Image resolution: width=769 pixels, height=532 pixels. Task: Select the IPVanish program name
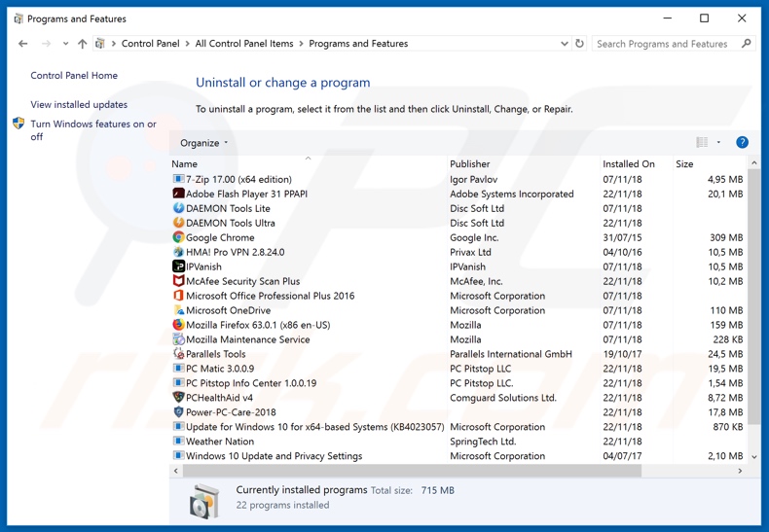[203, 267]
